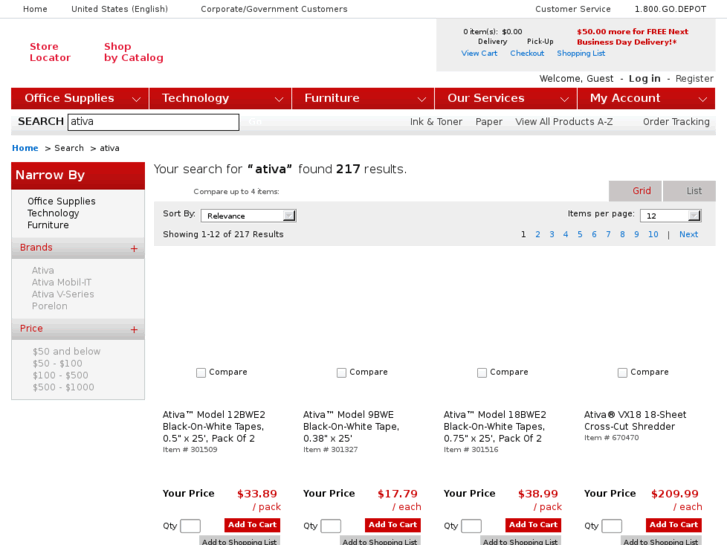Narrow by Furniture category
Image resolution: width=727 pixels, height=545 pixels.
click(48, 225)
